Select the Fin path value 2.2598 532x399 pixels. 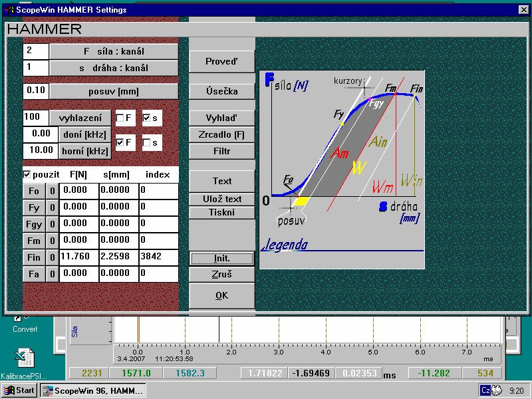tap(119, 257)
